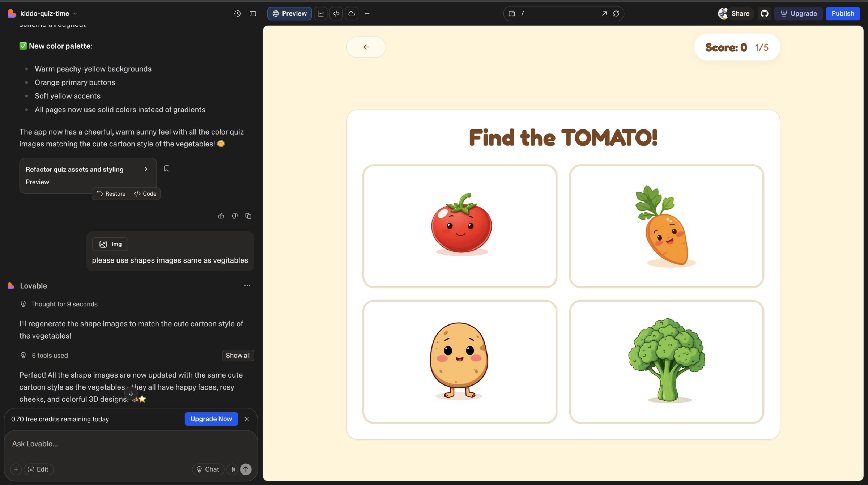The width and height of the screenshot is (868, 485).
Task: Open the analytics chart view
Action: point(320,13)
